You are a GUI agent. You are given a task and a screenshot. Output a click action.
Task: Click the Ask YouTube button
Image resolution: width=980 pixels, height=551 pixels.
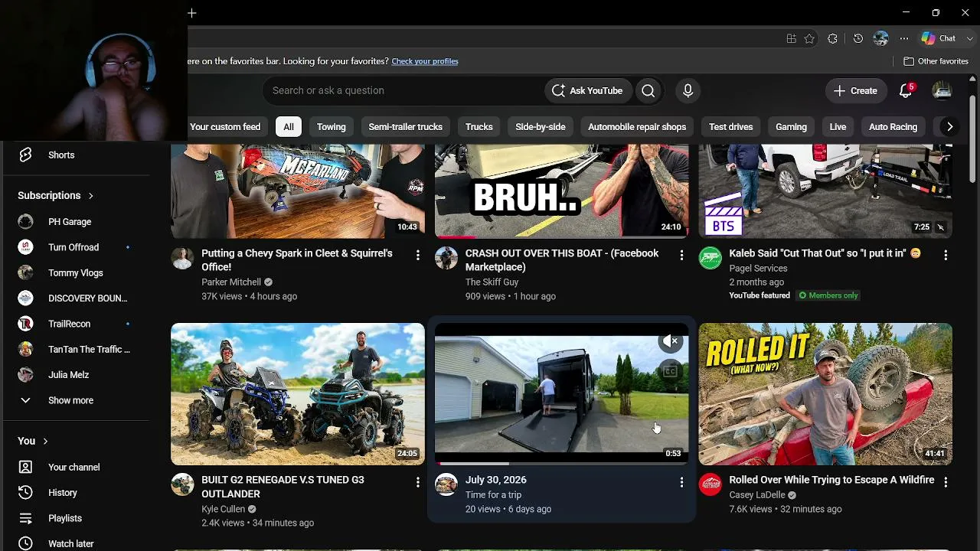pyautogui.click(x=587, y=90)
